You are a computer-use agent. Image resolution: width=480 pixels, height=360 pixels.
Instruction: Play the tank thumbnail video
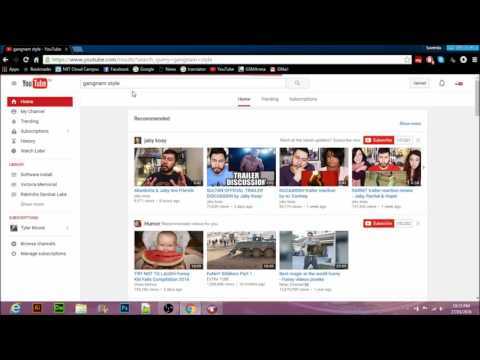pyautogui.click(x=241, y=250)
